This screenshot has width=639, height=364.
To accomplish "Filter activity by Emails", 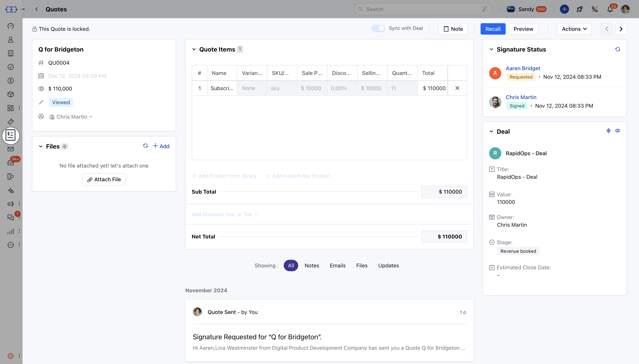I will point(338,265).
